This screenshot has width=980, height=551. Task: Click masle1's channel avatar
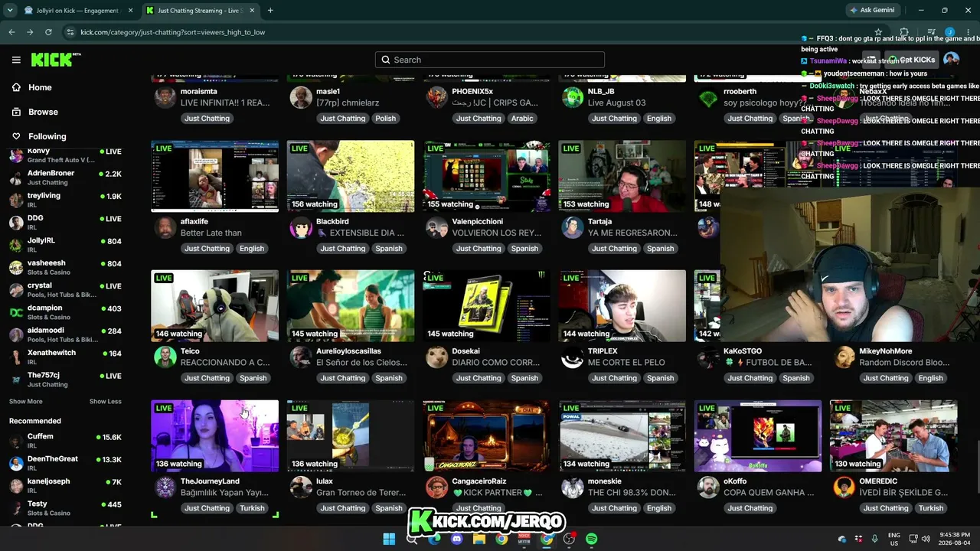[x=301, y=98]
